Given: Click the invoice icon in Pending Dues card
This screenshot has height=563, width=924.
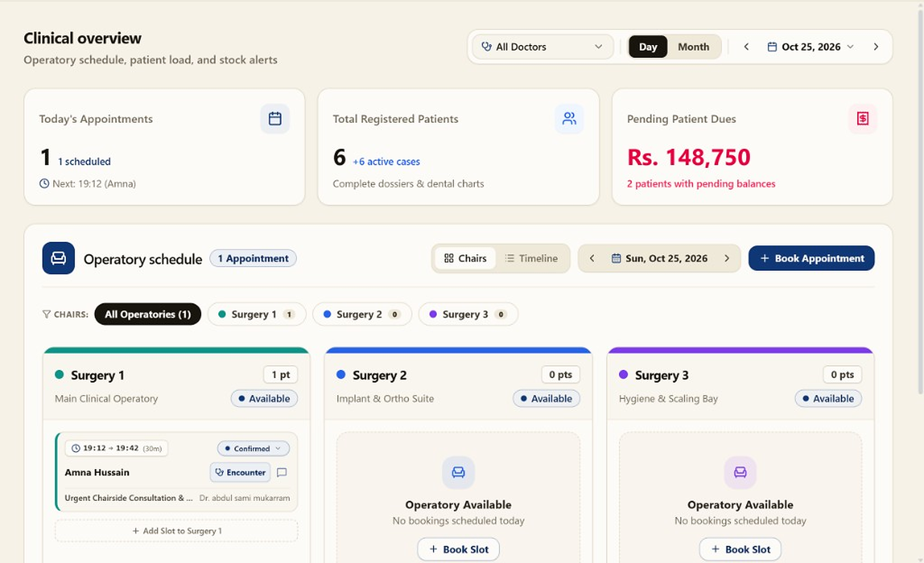Looking at the screenshot, I should [863, 119].
